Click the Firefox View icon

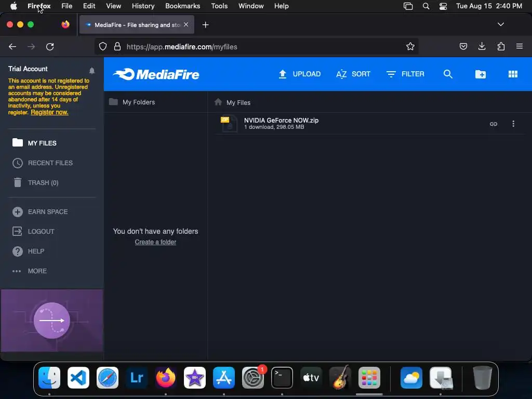click(65, 24)
